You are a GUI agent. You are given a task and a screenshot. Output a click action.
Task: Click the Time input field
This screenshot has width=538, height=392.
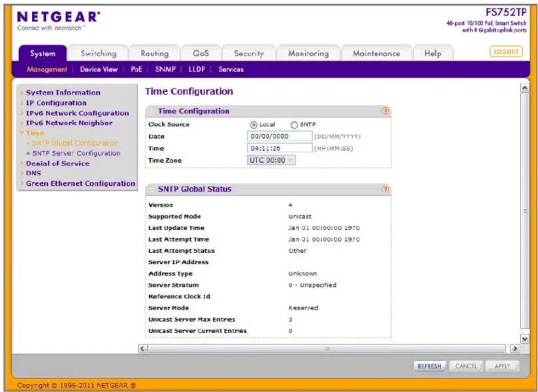pos(279,148)
